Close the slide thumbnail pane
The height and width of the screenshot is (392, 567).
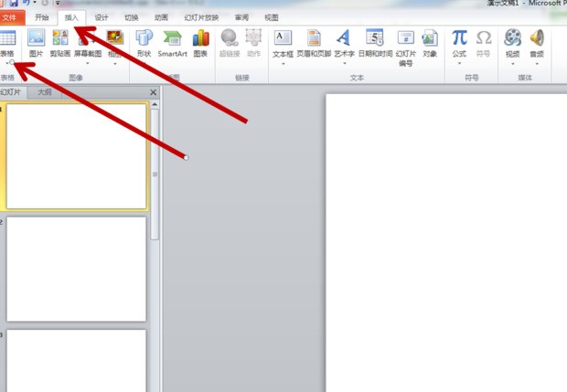click(x=153, y=92)
